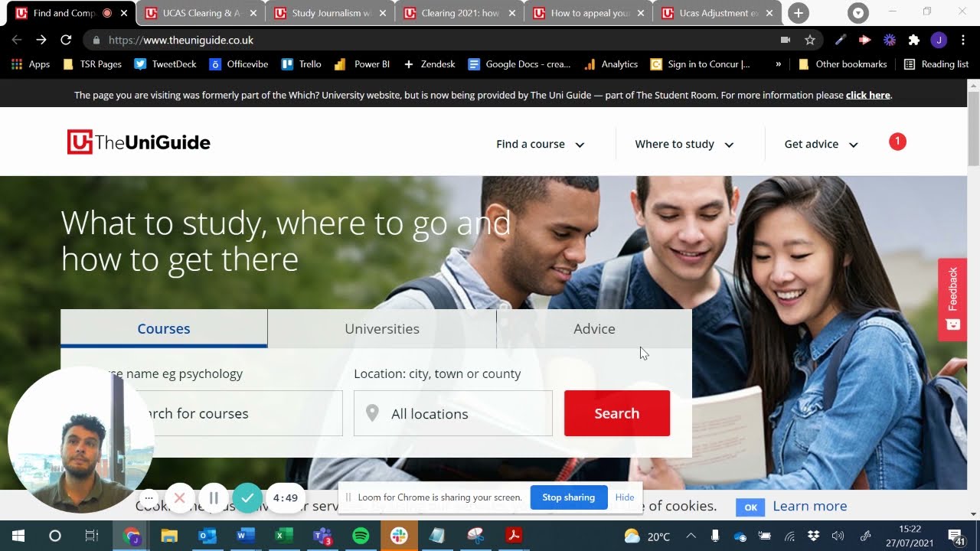Image resolution: width=980 pixels, height=551 pixels.
Task: Select the Universities search tab
Action: (x=382, y=328)
